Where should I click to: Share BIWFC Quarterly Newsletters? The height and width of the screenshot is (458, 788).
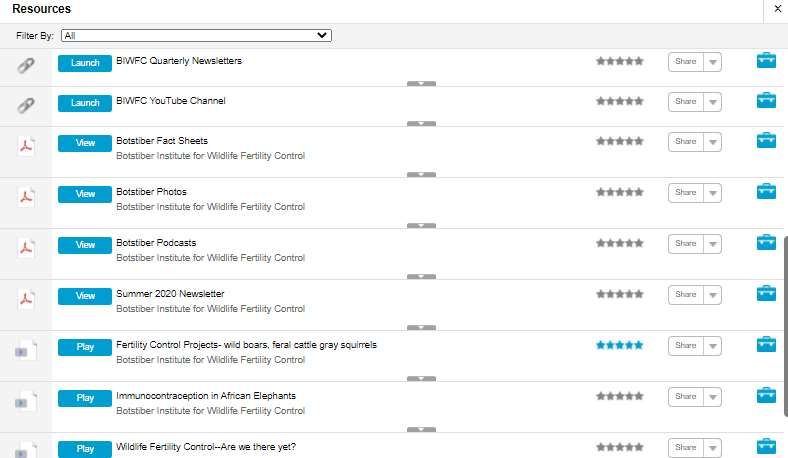[x=685, y=62]
